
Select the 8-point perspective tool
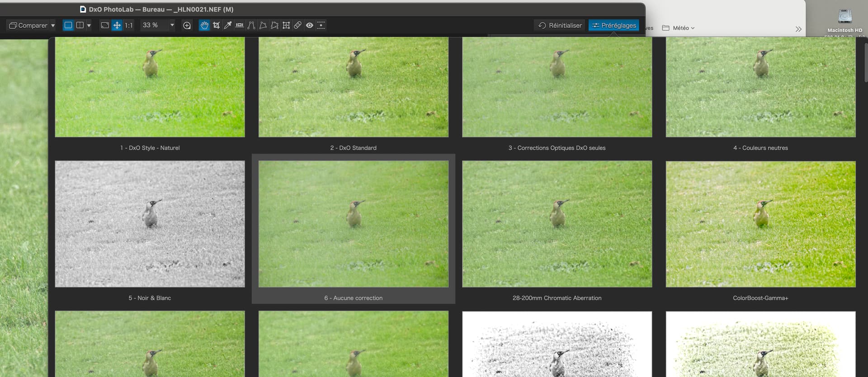274,25
